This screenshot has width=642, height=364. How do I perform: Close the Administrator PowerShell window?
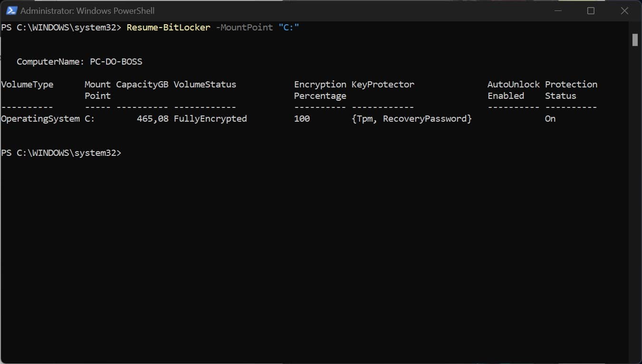coord(624,10)
